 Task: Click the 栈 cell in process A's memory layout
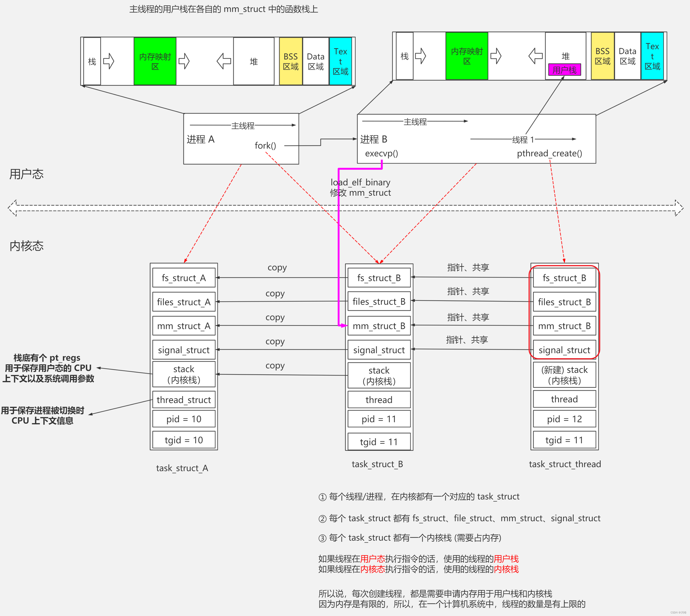[92, 61]
